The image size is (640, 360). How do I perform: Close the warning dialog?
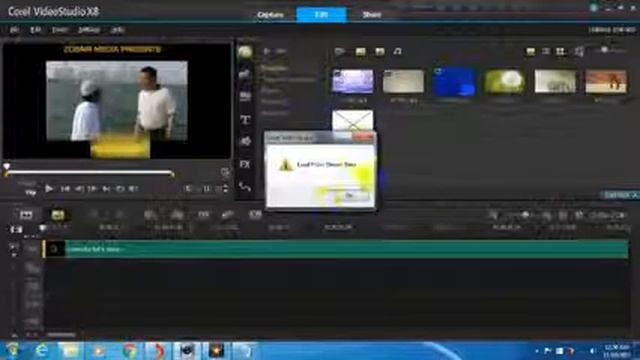click(364, 138)
